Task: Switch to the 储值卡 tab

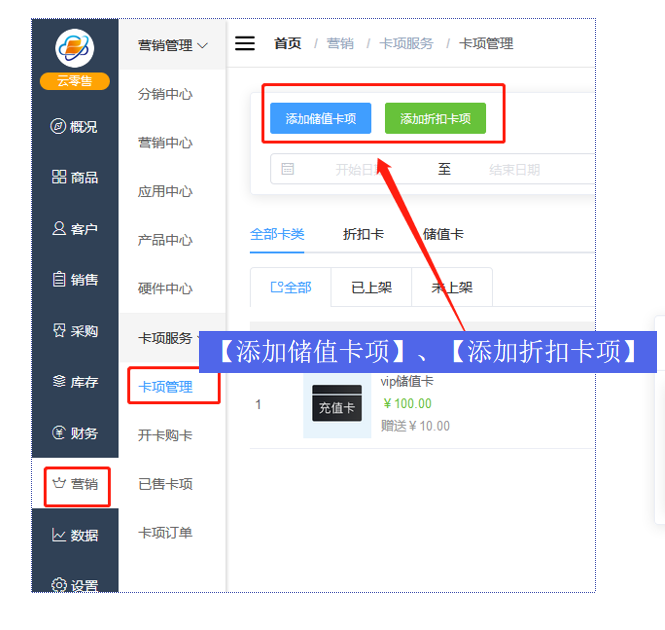Action: pyautogui.click(x=443, y=234)
